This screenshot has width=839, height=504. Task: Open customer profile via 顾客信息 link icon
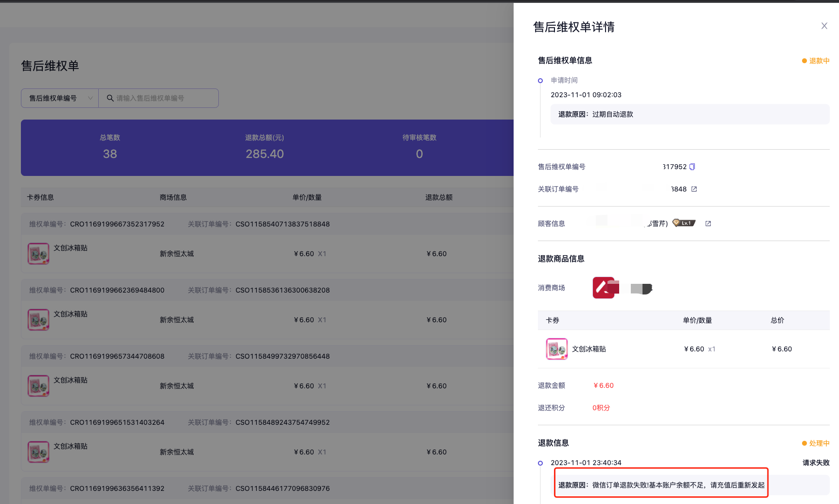coord(708,224)
